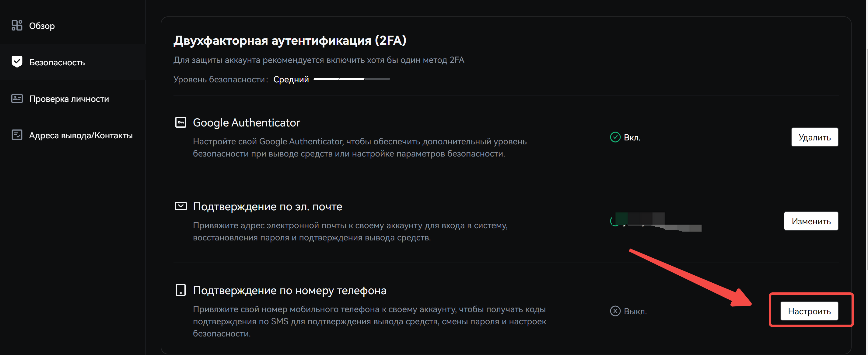Image resolution: width=868 pixels, height=355 pixels.
Task: Go to Проверка личности section
Action: point(69,99)
